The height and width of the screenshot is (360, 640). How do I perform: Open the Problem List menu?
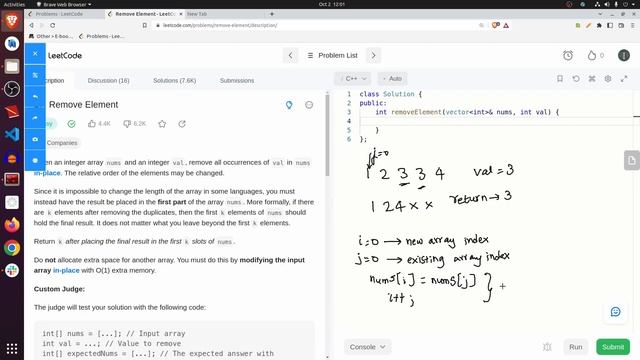coord(333,55)
